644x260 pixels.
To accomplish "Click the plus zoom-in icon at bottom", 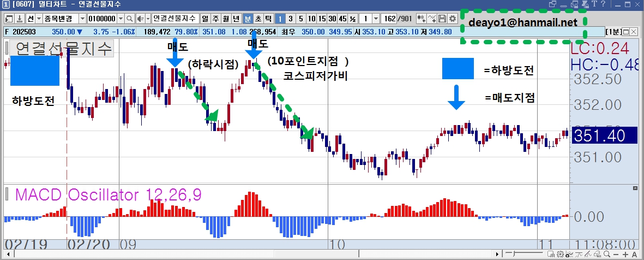I will pyautogui.click(x=625, y=254).
